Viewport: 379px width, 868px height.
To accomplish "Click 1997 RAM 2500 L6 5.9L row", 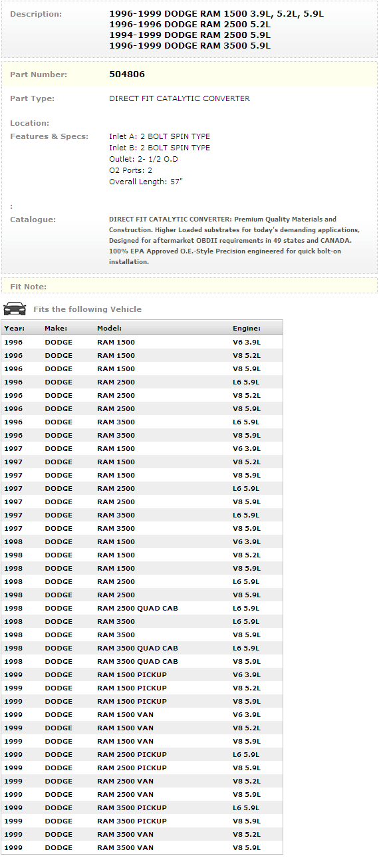I will pos(142,488).
